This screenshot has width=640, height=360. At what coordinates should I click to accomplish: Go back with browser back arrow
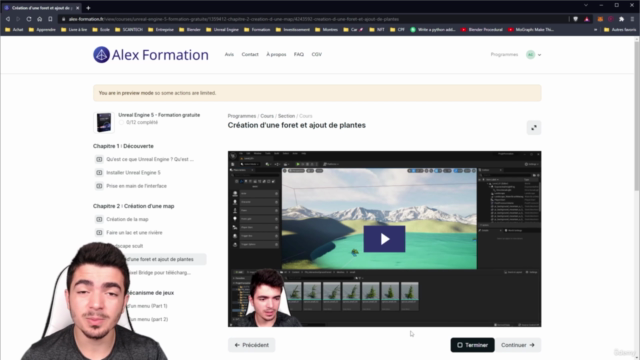click(x=8, y=19)
